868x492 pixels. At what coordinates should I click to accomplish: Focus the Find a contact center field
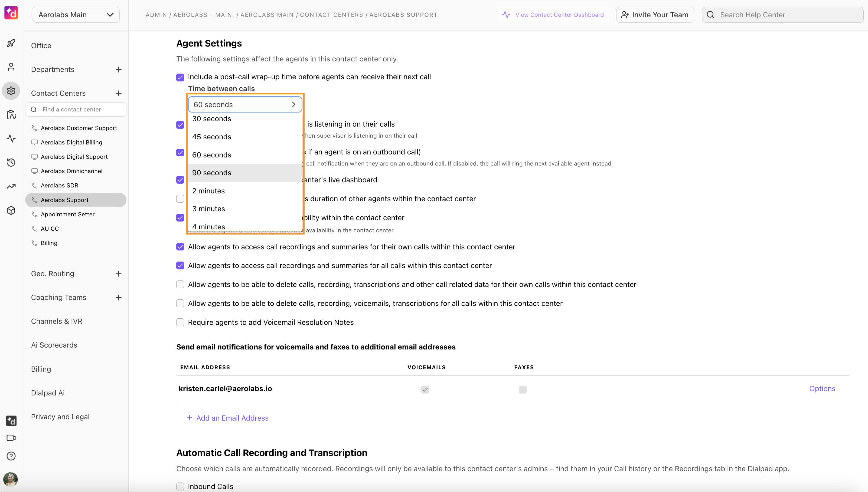coord(76,110)
